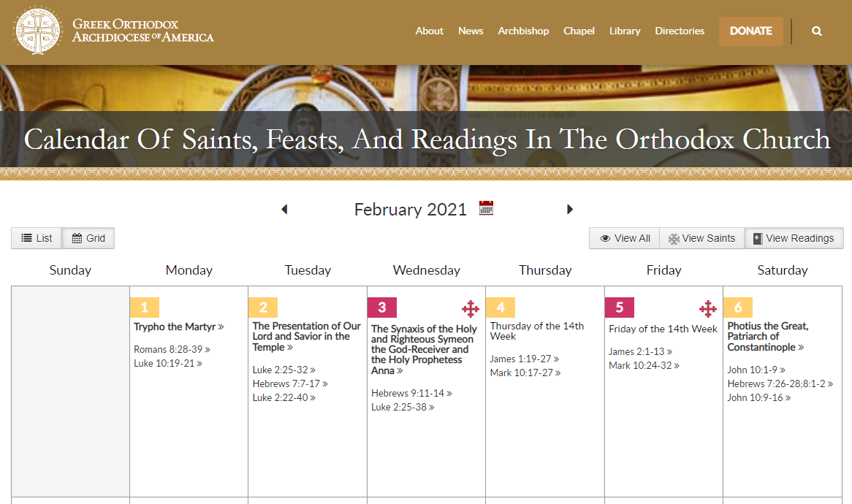Click the cross feast icon on February 3
This screenshot has width=852, height=504.
coord(471,309)
